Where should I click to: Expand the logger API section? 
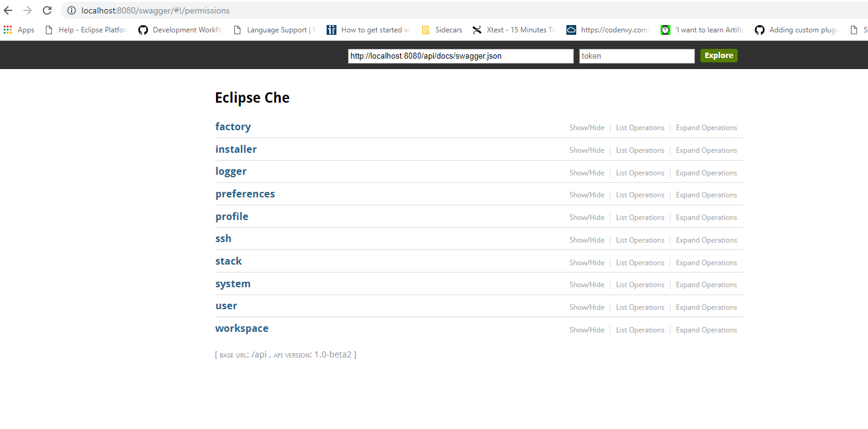[x=231, y=172]
